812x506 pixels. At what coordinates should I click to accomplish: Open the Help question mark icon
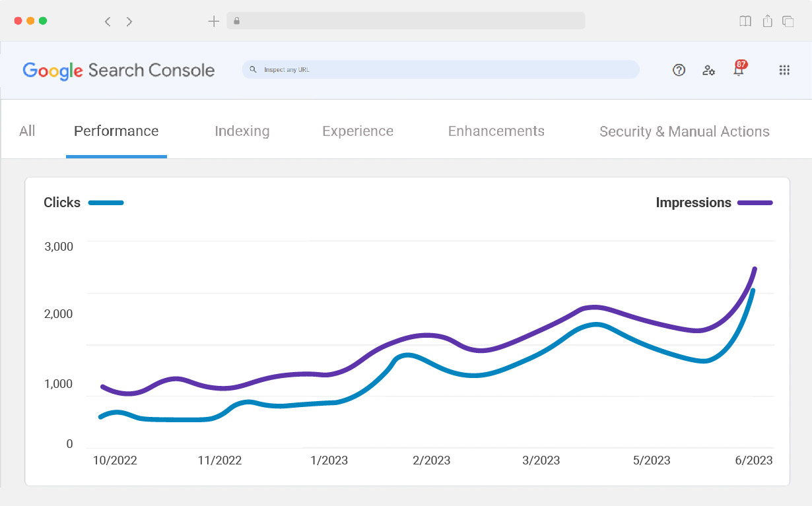679,70
